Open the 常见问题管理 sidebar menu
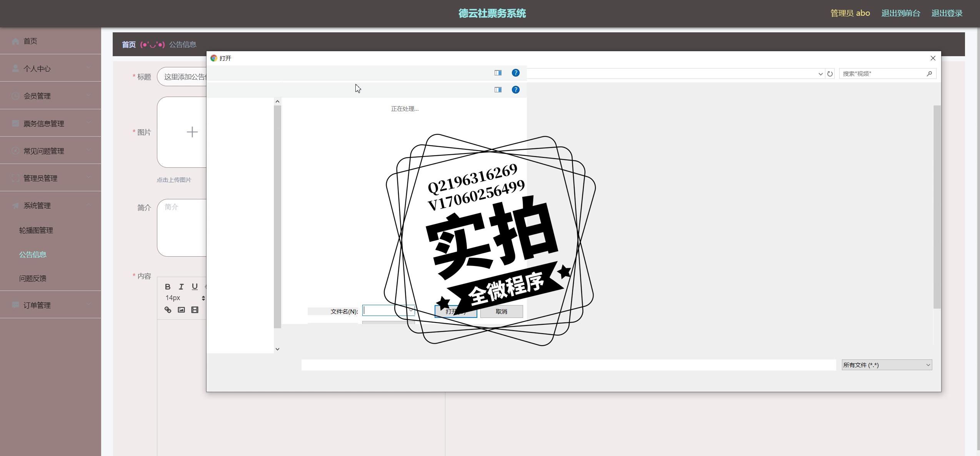980x456 pixels. [x=50, y=151]
